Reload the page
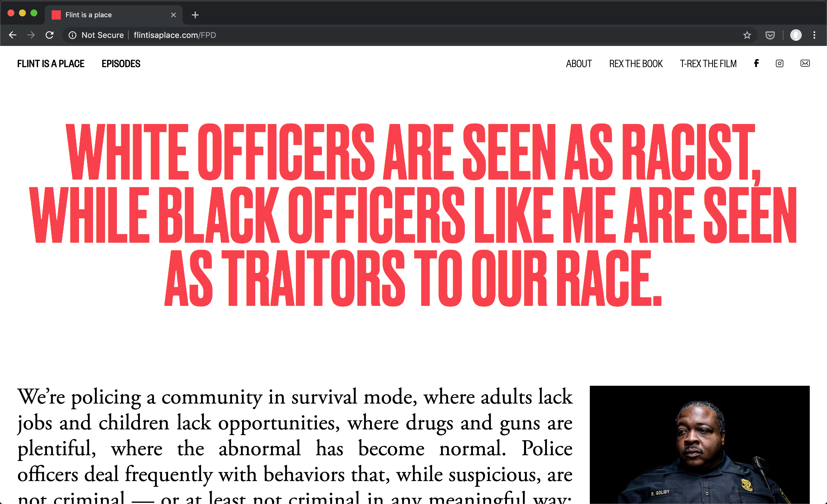The image size is (827, 504). [x=50, y=35]
